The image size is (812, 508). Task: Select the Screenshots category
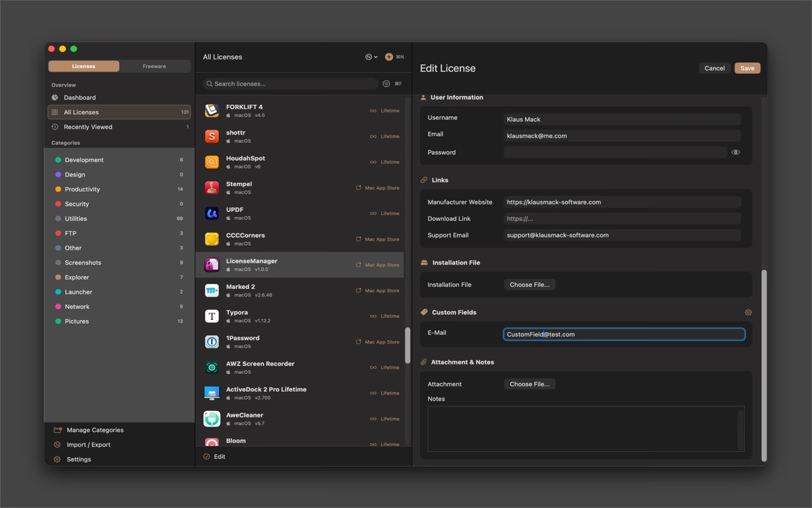(119, 262)
